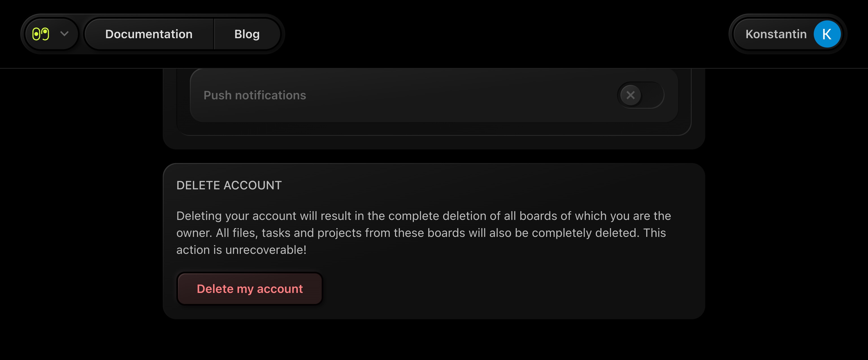Click the Konstantin name in the header
868x360 pixels.
[776, 34]
